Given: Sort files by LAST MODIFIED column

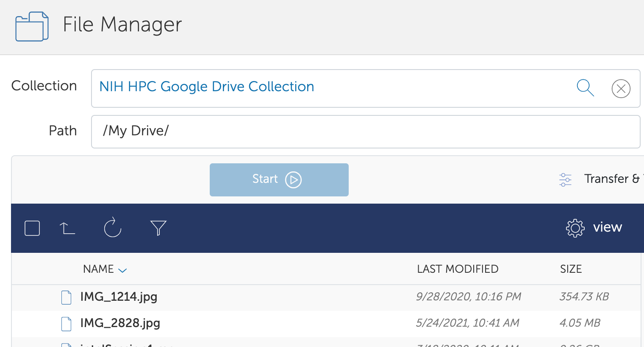Looking at the screenshot, I should coord(457,269).
